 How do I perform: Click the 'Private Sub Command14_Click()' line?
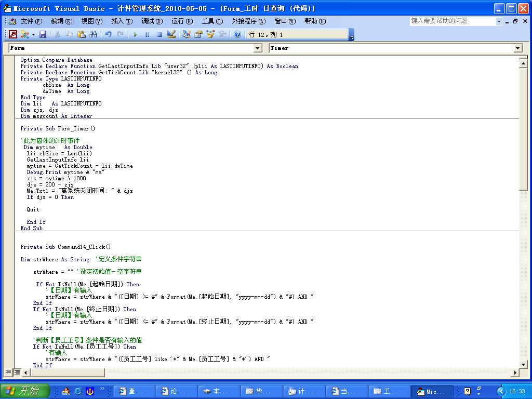pyautogui.click(x=65, y=247)
